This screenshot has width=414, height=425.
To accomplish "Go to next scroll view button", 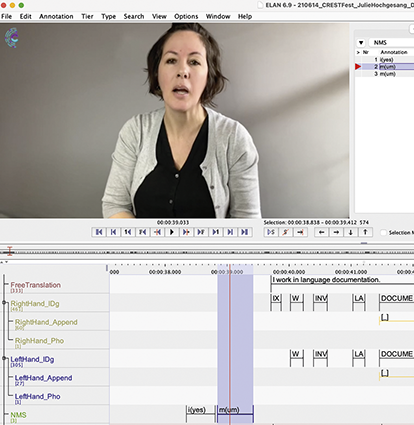I will click(230, 232).
